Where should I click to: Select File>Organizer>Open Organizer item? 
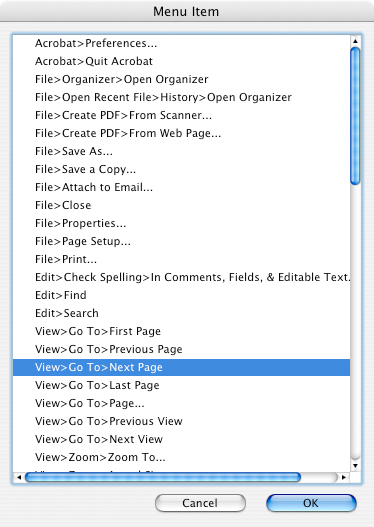pos(181,79)
